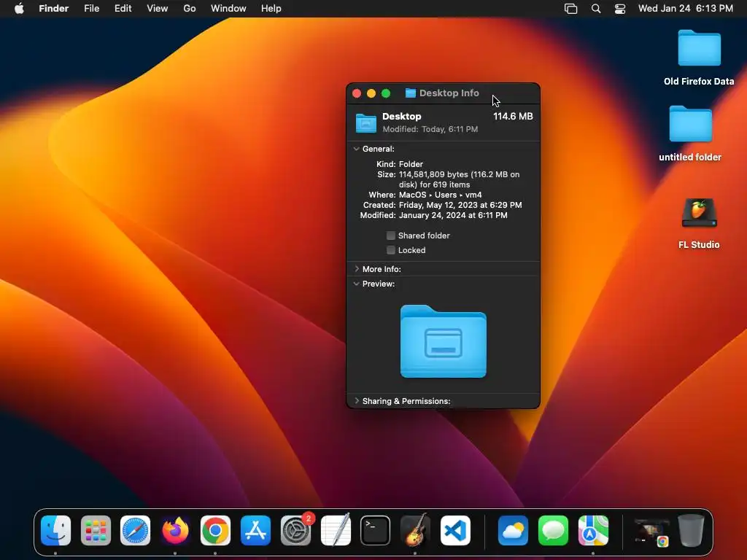Open the Help menu

click(x=271, y=9)
